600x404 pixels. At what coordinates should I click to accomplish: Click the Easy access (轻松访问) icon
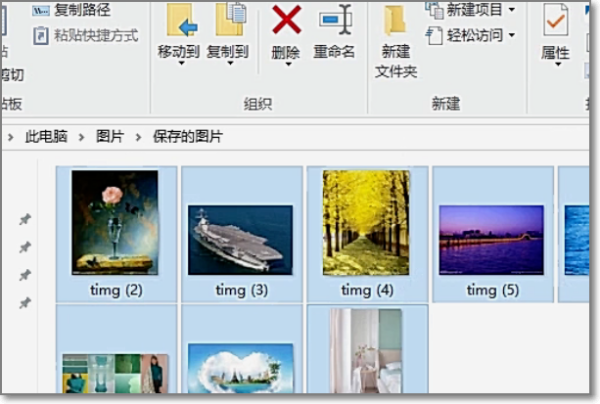pyautogui.click(x=434, y=36)
